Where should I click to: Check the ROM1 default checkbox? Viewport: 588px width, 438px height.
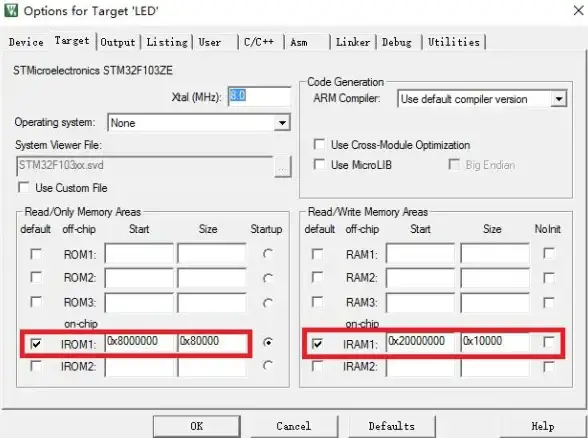36,254
